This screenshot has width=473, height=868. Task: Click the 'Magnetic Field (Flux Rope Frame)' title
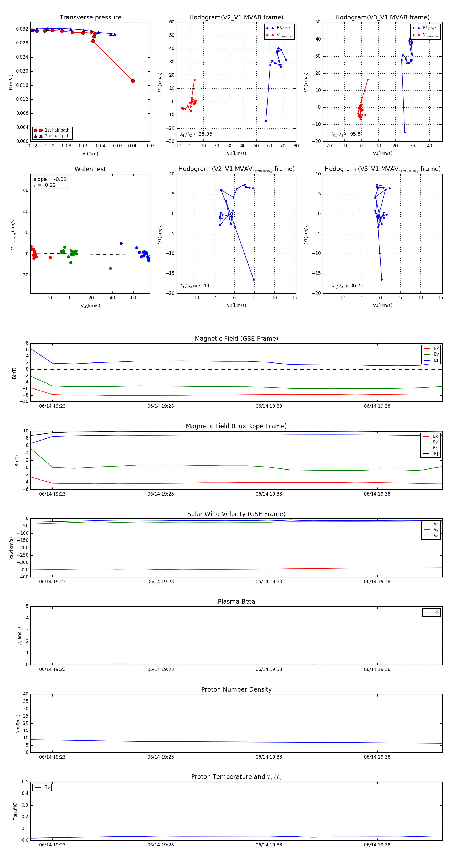point(236,426)
